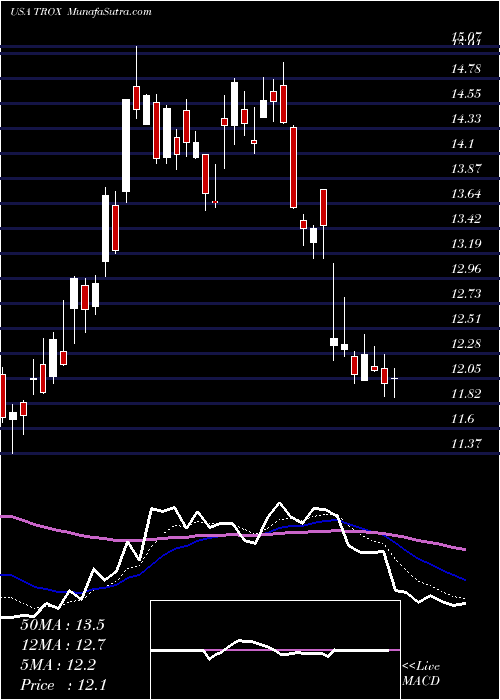Click the last candlestick near 12.05
This screenshot has height=700, width=500.
(x=395, y=379)
